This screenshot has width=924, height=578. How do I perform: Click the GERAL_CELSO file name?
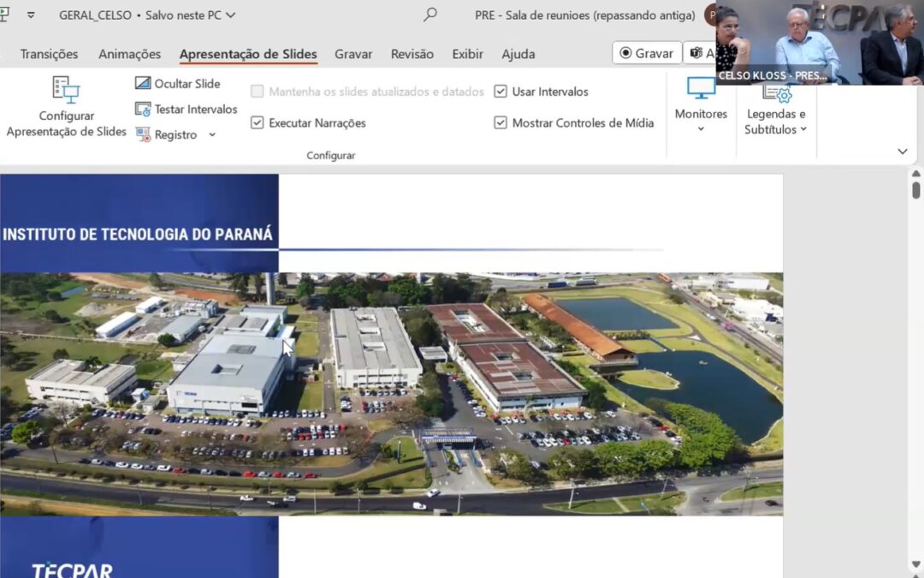click(95, 15)
